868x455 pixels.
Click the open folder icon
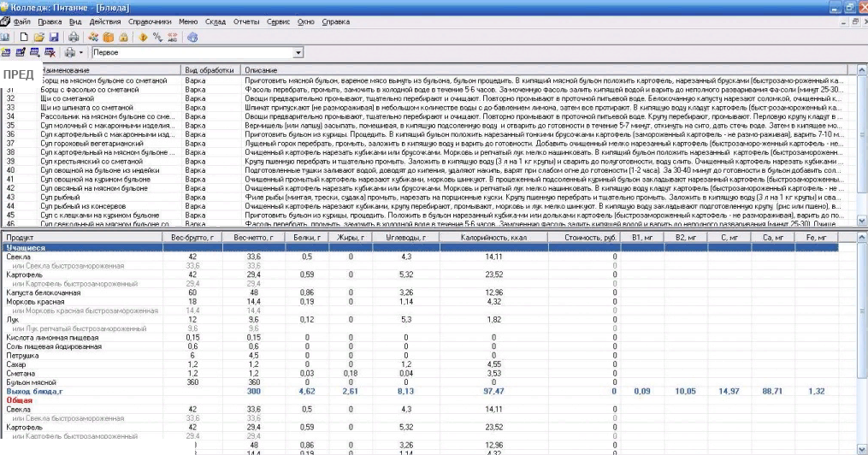pos(38,38)
